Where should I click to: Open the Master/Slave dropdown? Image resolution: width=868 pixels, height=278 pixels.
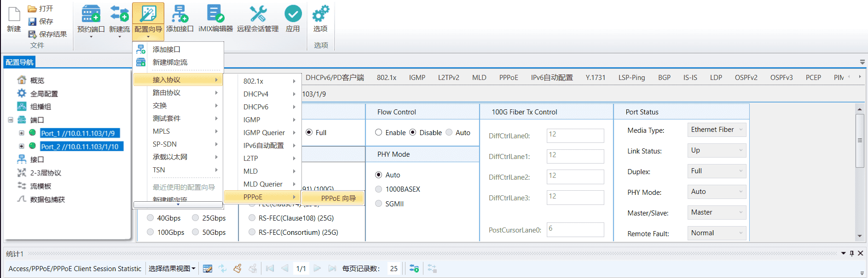[x=716, y=212]
